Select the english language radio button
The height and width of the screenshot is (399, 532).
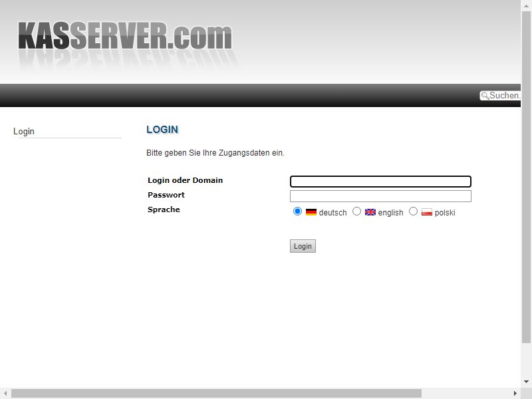coord(356,211)
